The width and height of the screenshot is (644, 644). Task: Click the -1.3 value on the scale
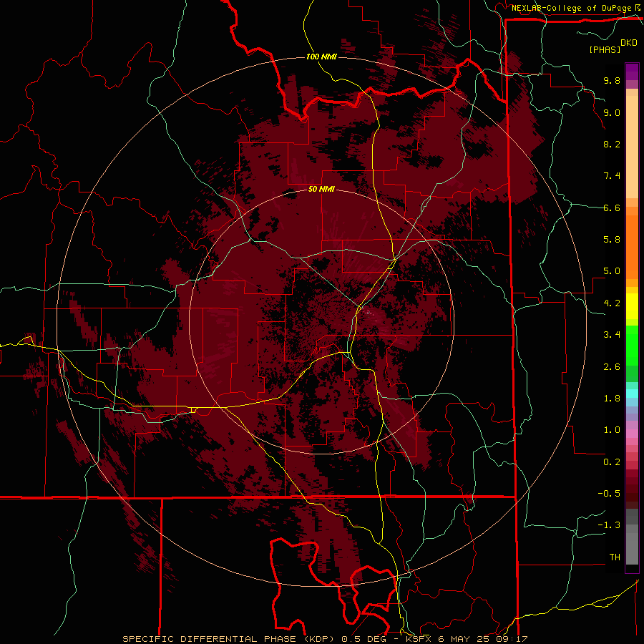pyautogui.click(x=609, y=525)
